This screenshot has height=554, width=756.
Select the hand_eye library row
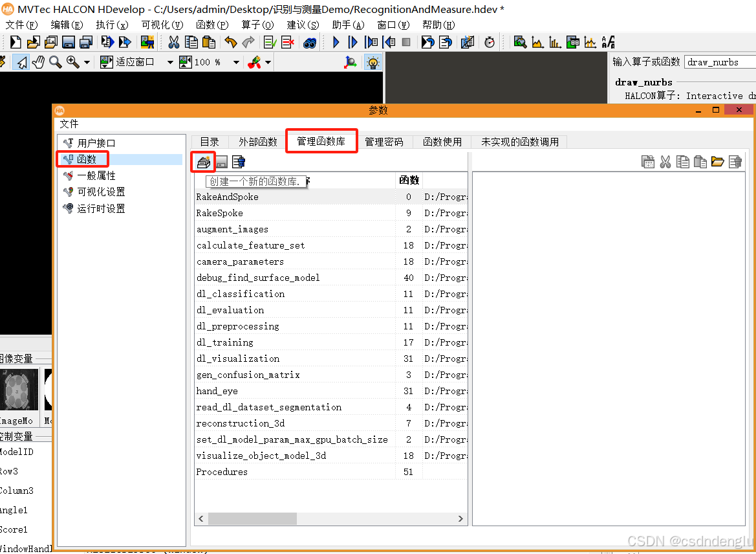330,391
